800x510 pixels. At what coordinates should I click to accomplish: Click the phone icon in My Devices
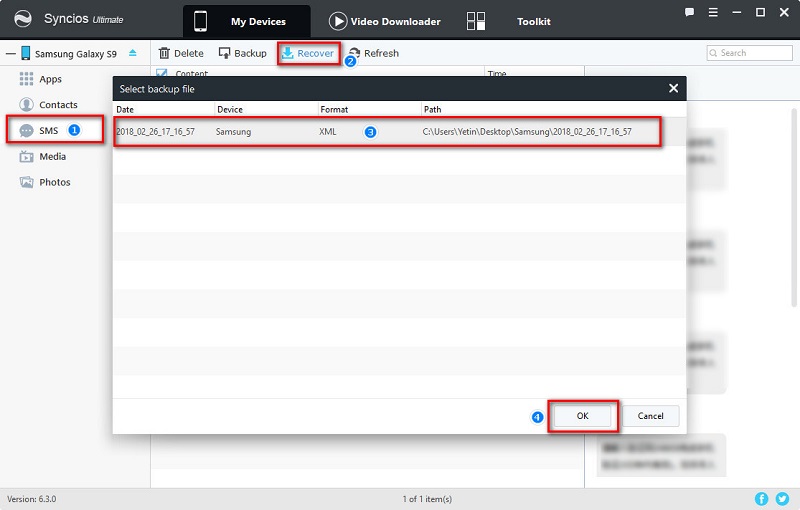point(201,21)
